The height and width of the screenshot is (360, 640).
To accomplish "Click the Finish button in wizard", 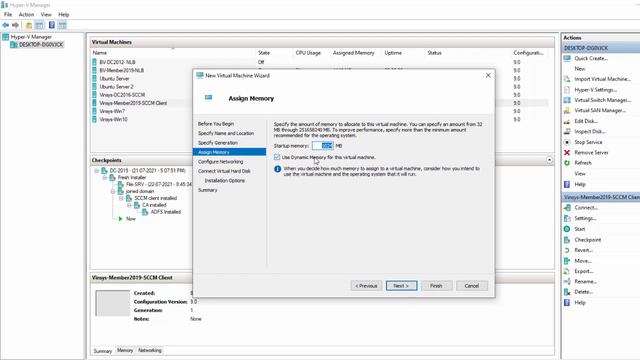I will (x=436, y=286).
